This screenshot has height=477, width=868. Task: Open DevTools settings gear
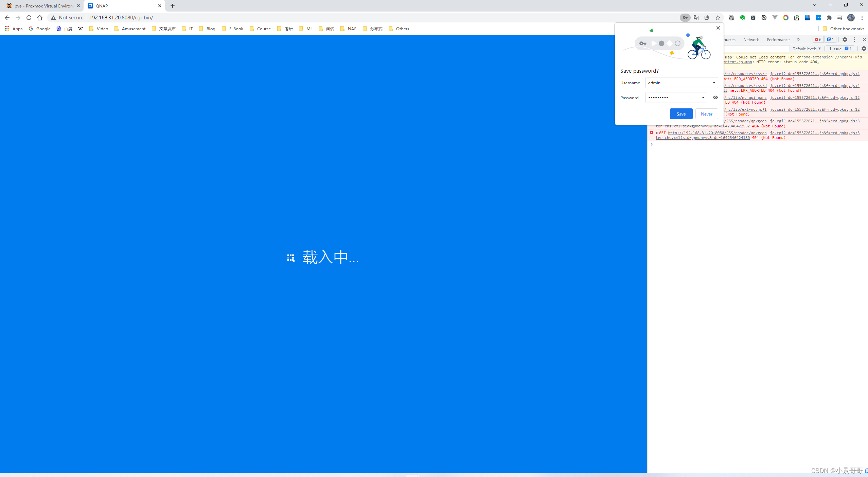pyautogui.click(x=845, y=39)
